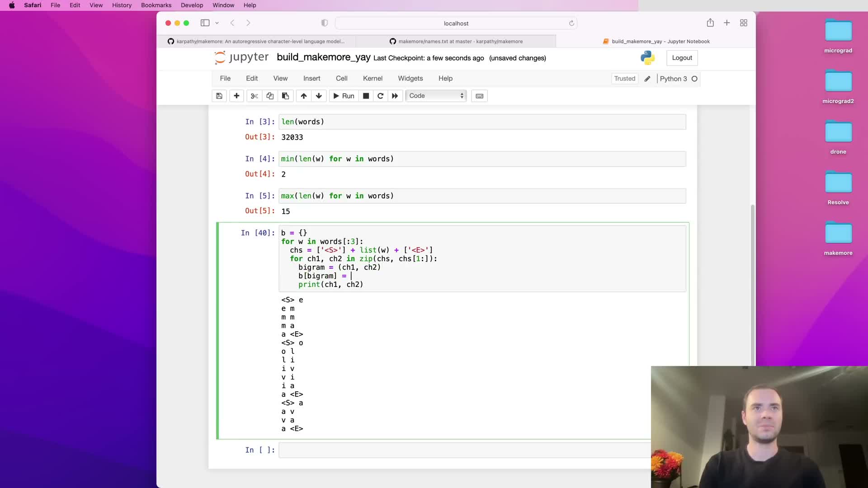Expand the sidebar options chevron in Safari
Viewport: 868px width, 488px height.
(x=217, y=23)
